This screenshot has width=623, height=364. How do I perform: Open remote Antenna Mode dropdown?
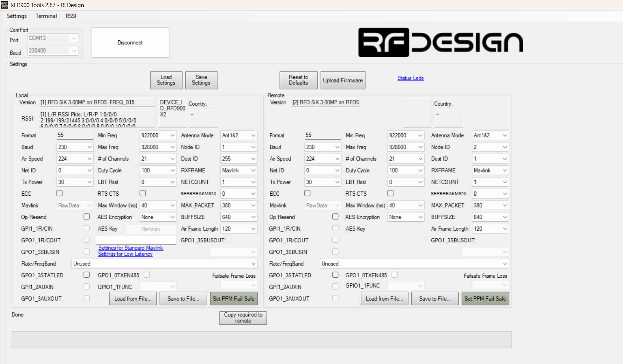(490, 136)
